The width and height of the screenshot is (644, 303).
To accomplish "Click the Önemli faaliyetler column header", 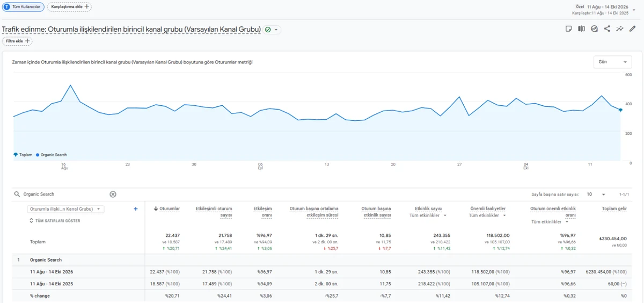I will tap(488, 208).
